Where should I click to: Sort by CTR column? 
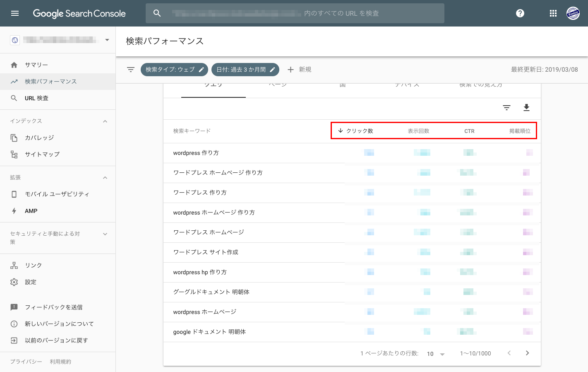(x=469, y=131)
